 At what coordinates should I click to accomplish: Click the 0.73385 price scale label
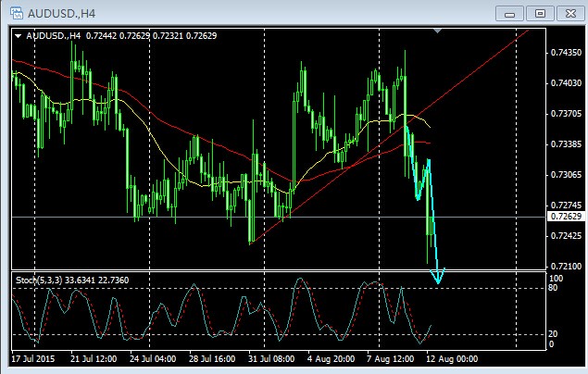tap(566, 144)
